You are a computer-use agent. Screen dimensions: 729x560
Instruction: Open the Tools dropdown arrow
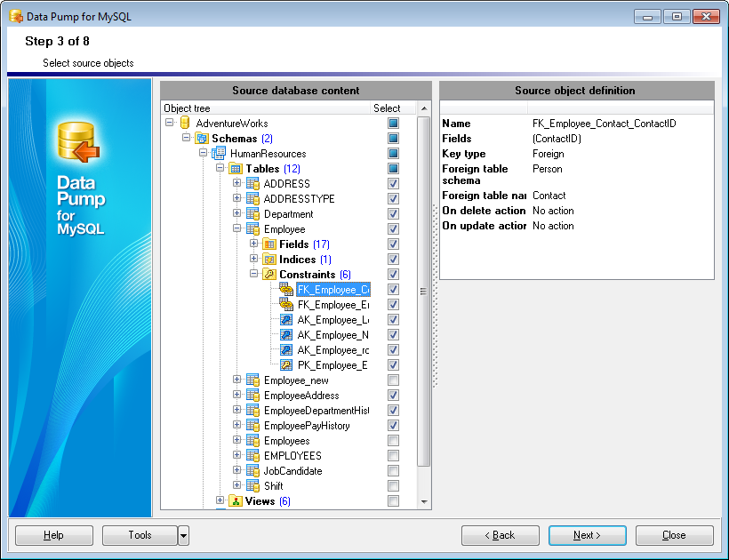[x=183, y=535]
